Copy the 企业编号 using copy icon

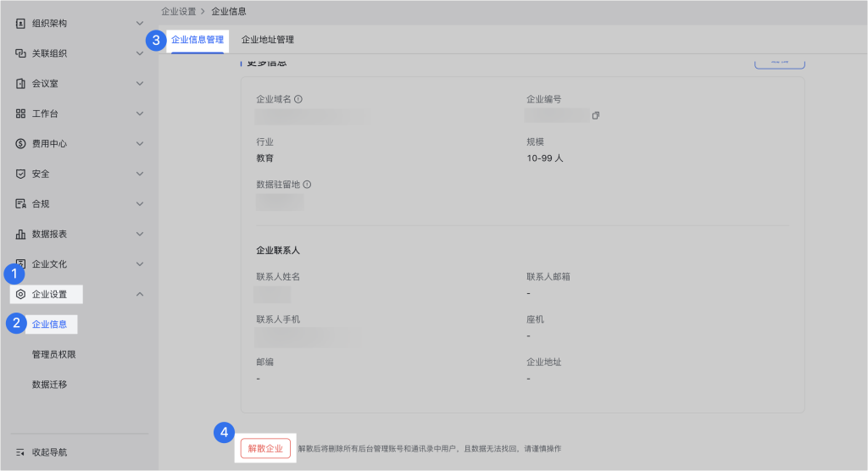pyautogui.click(x=596, y=115)
